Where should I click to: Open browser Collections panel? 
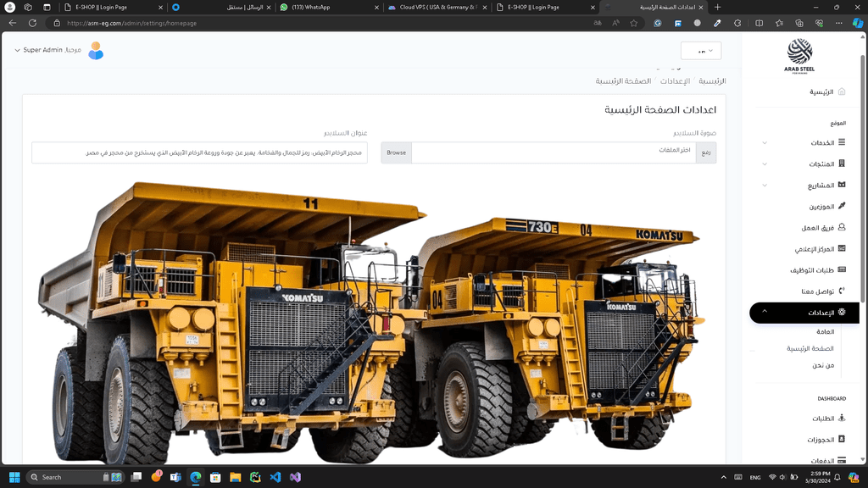point(798,23)
